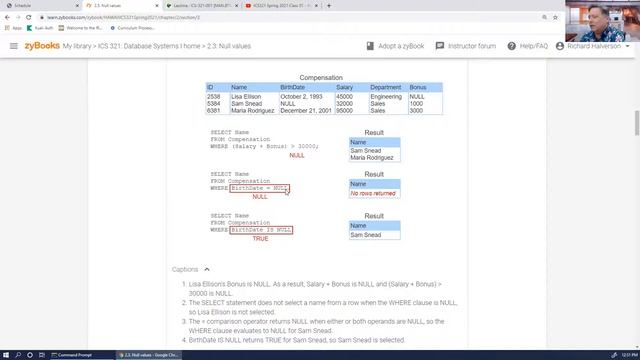Click the boxed BirthDate = NULL expression
Screen dimensions: 640x360
point(260,188)
